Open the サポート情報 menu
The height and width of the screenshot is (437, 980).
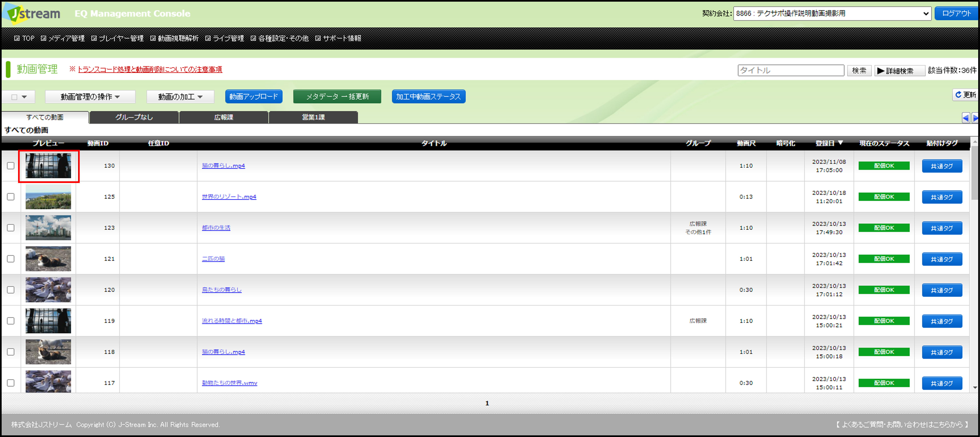point(338,38)
